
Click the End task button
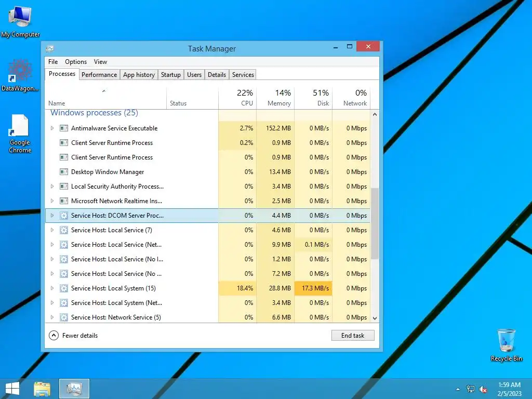coord(353,336)
